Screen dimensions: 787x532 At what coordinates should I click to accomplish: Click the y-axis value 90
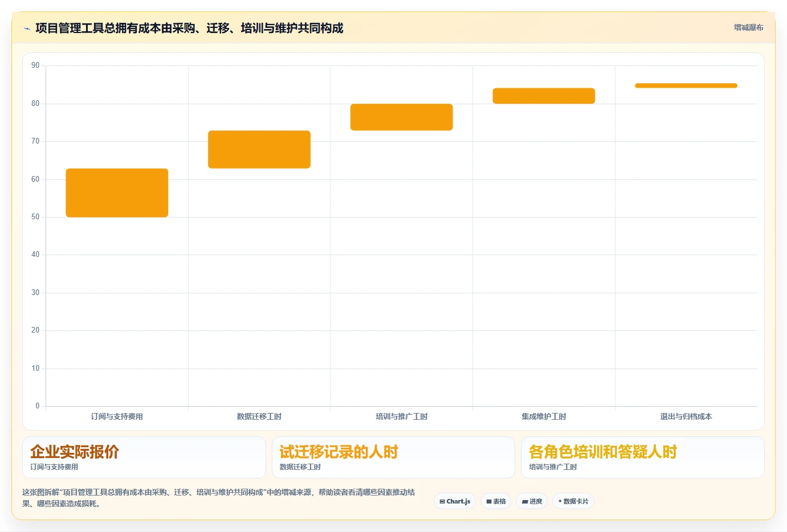pos(35,66)
